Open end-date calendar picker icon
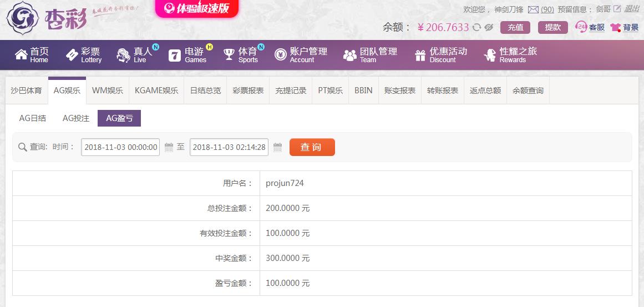This screenshot has height=307, width=644. click(278, 147)
